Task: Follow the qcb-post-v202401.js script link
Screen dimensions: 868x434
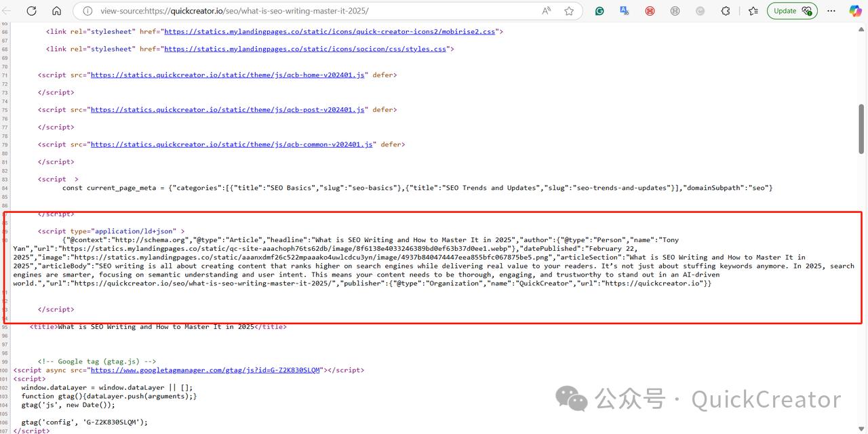Action: pos(228,110)
